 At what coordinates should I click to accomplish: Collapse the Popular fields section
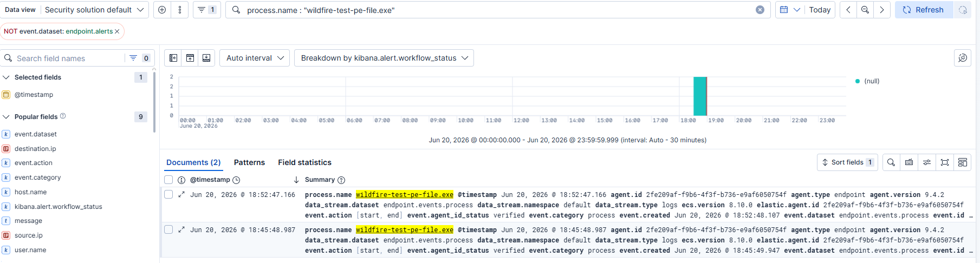coord(7,117)
